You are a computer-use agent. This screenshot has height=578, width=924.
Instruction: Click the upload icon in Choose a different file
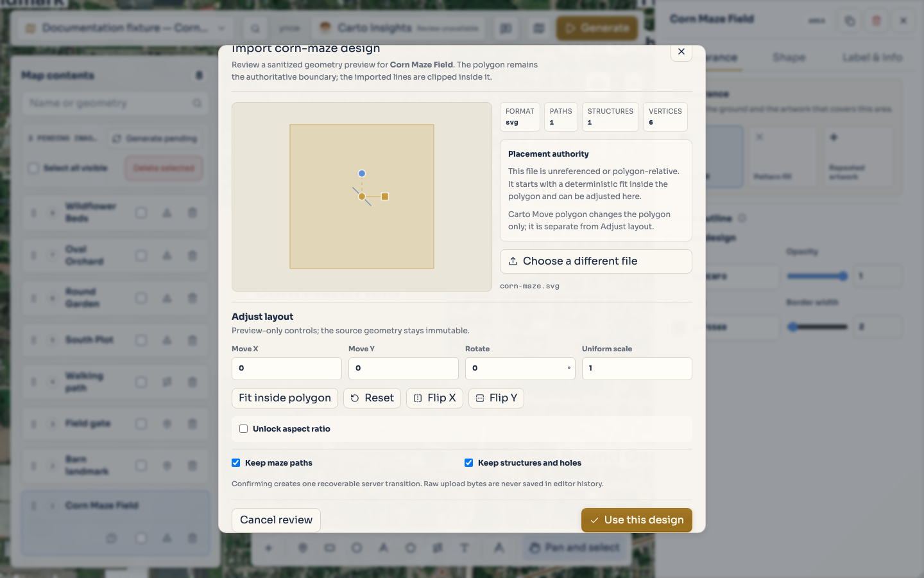(x=513, y=261)
